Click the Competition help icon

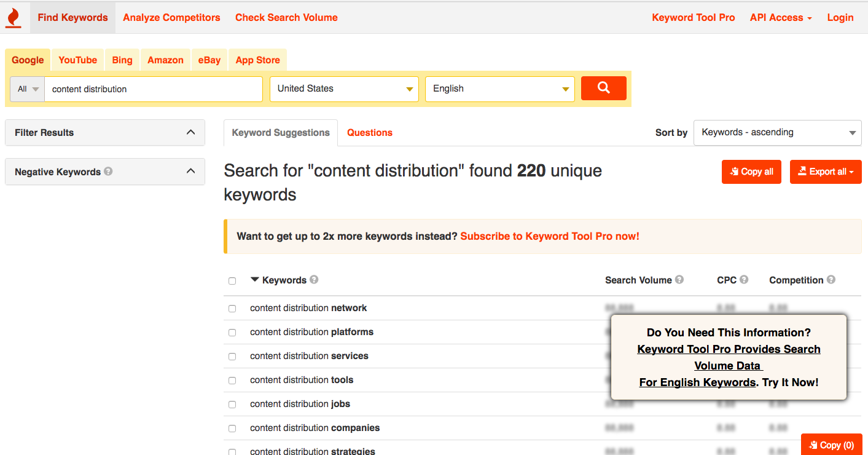pos(831,280)
